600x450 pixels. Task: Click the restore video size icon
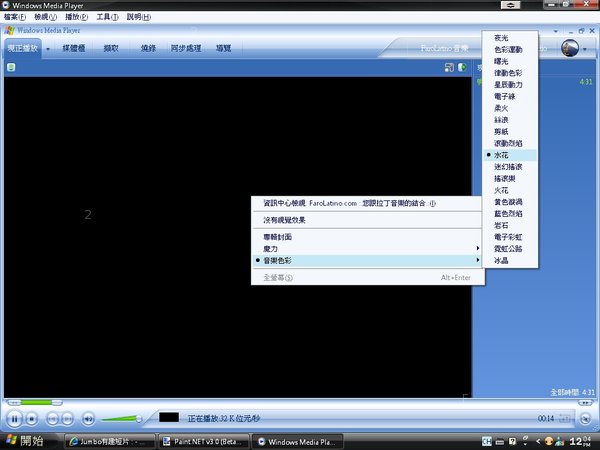point(449,68)
